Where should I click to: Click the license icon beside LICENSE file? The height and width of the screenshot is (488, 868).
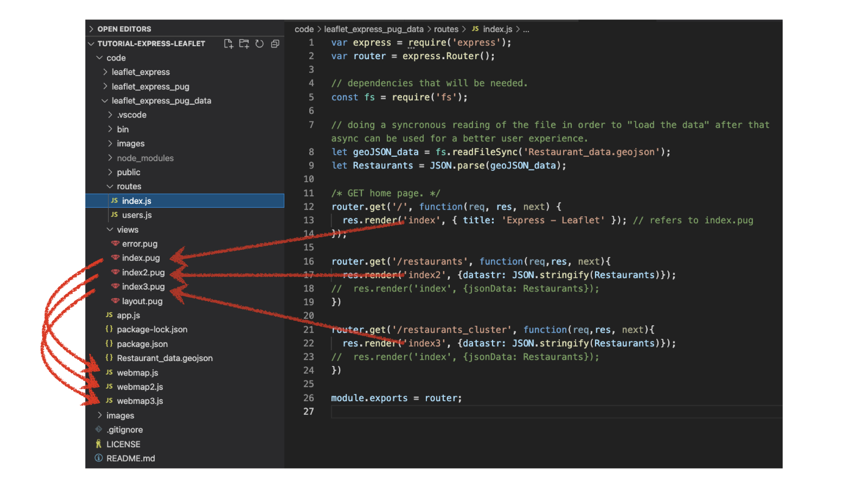point(99,444)
